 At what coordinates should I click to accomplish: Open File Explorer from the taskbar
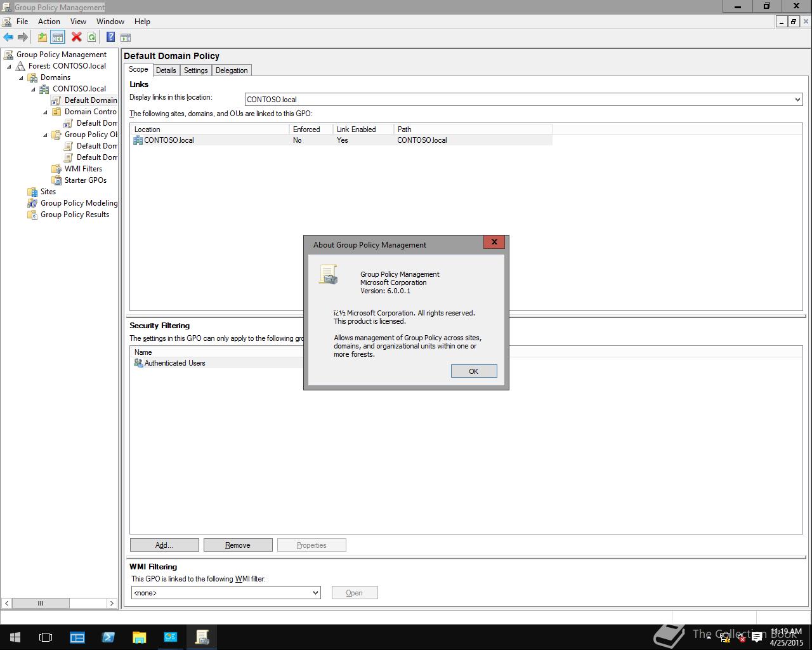[139, 637]
